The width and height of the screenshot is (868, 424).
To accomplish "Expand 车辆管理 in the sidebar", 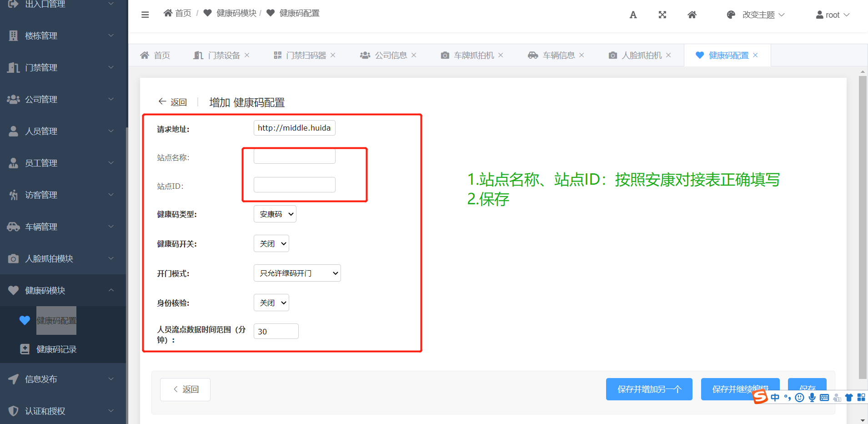I will 63,227.
